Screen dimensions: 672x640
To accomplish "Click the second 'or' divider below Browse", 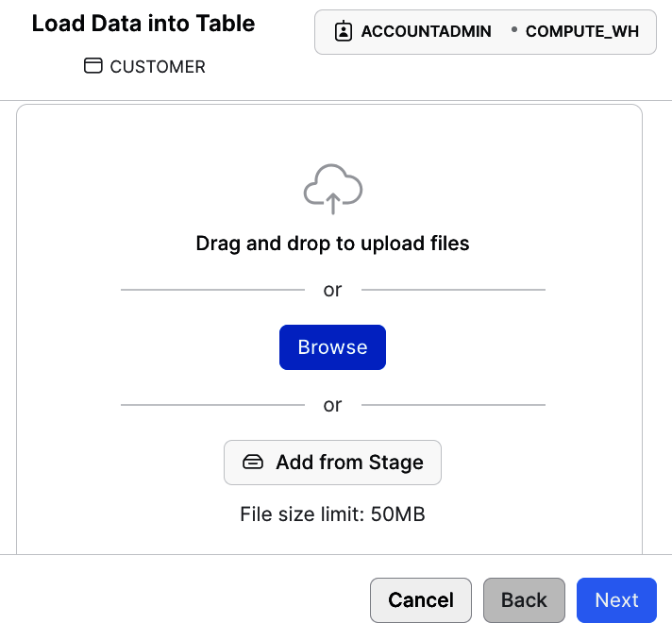I will (x=332, y=405).
